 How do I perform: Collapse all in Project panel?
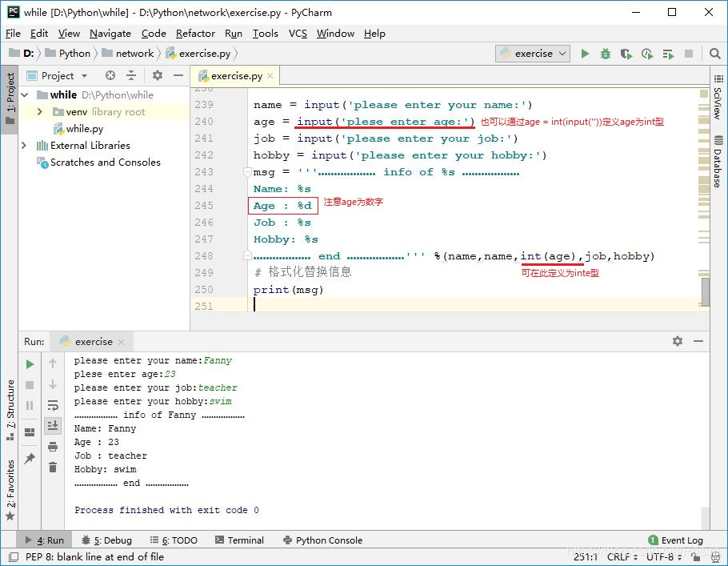(131, 75)
